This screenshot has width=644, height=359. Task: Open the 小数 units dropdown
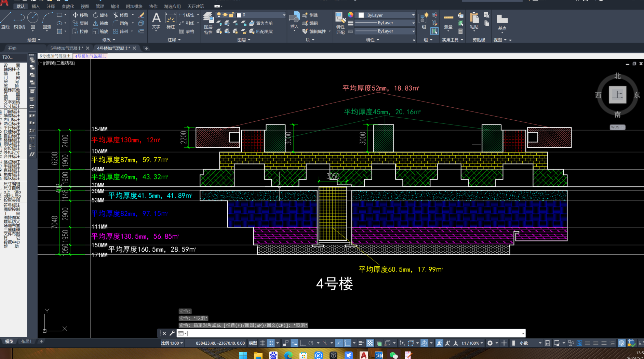(531, 343)
